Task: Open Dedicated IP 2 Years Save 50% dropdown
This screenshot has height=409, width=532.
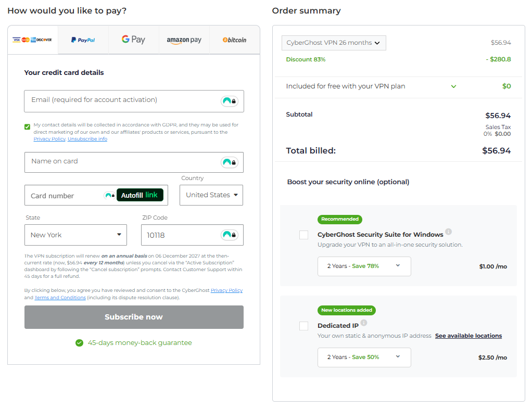Action: [364, 357]
